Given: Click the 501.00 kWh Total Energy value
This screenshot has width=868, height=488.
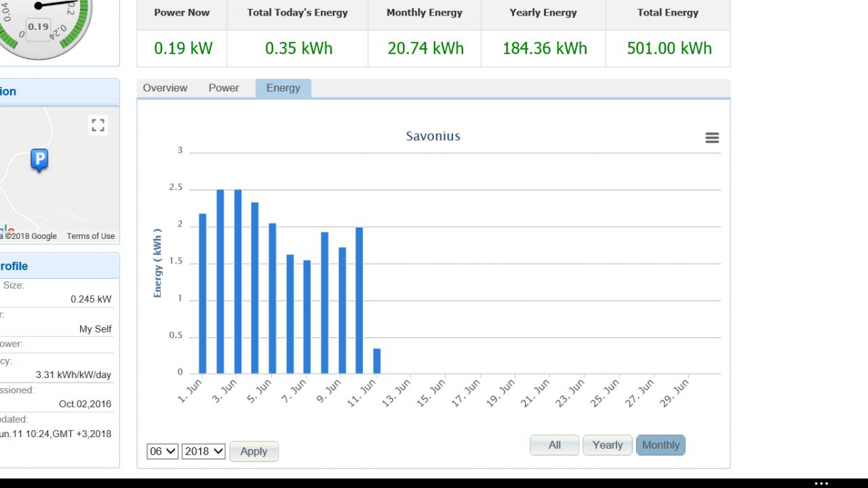Looking at the screenshot, I should (669, 48).
